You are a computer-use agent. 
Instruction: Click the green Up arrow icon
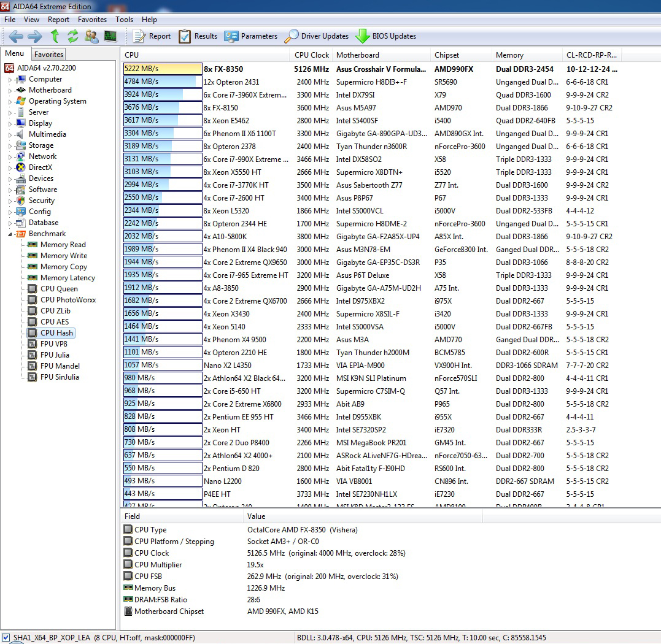click(55, 36)
